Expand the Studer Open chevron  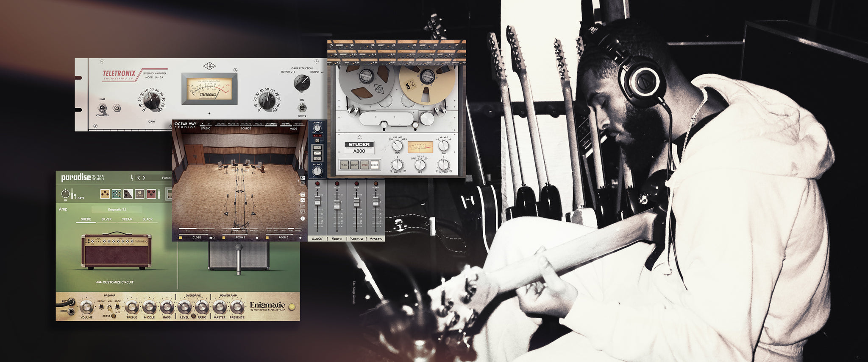[359, 136]
